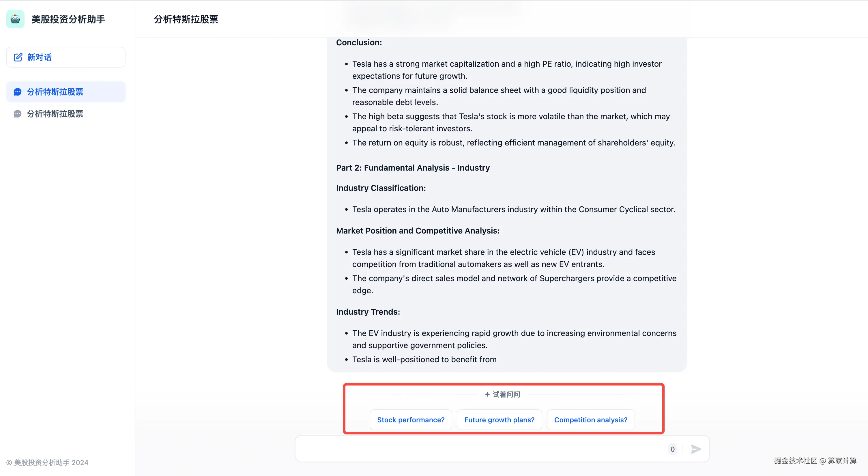
Task: Click the © 美股投资分析助手 2024 footer
Action: [x=48, y=462]
